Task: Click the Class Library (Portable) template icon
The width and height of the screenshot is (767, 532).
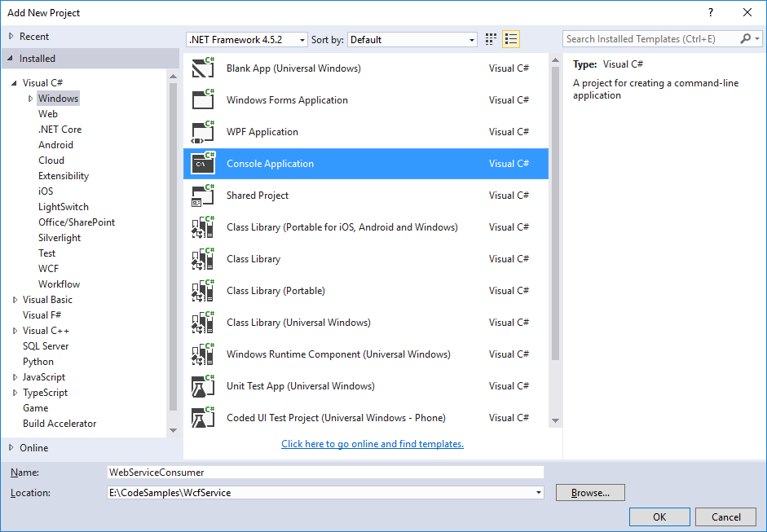Action: click(203, 291)
